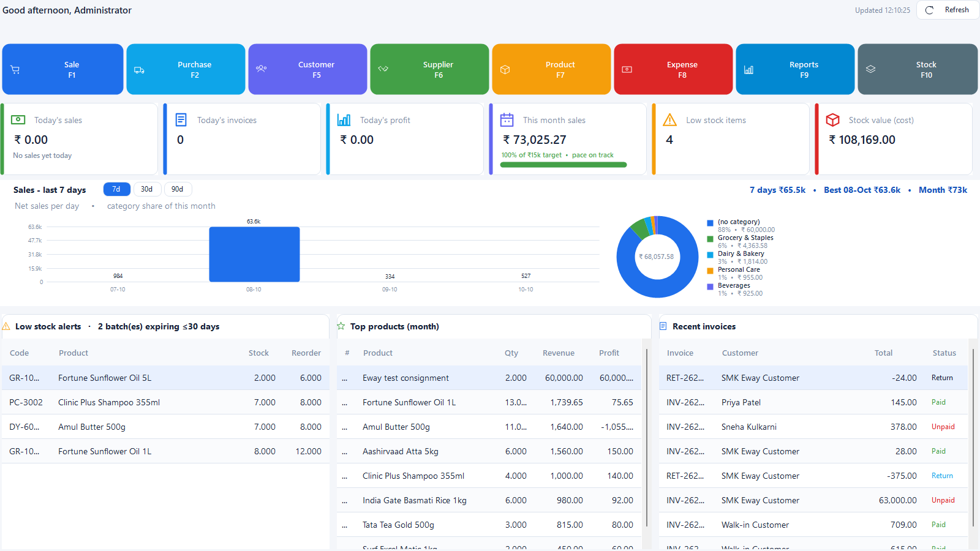Click the cube icon beside Stock value (cost)
This screenshot has width=980, height=551.
tap(833, 119)
